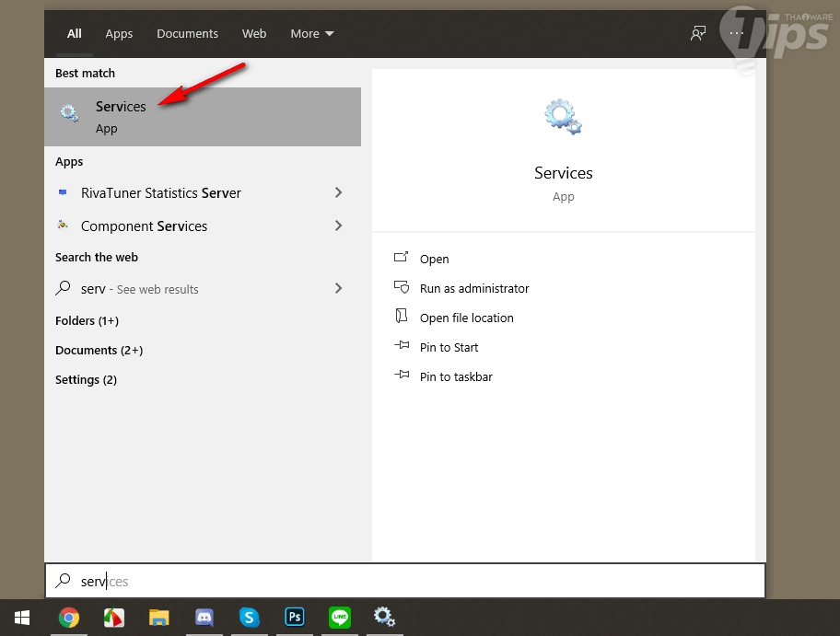Click the Services title in preview pane
Viewport: 840px width, 636px height.
point(564,173)
